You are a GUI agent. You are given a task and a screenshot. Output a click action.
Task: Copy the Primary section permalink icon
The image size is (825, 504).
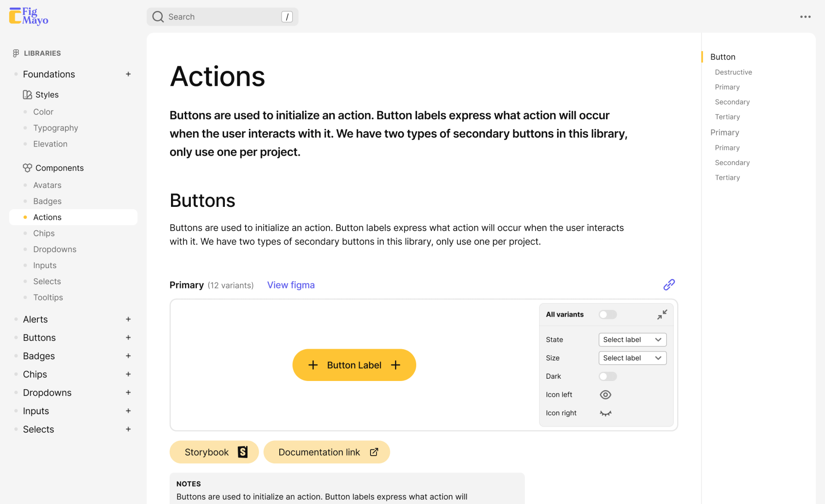[x=669, y=285]
